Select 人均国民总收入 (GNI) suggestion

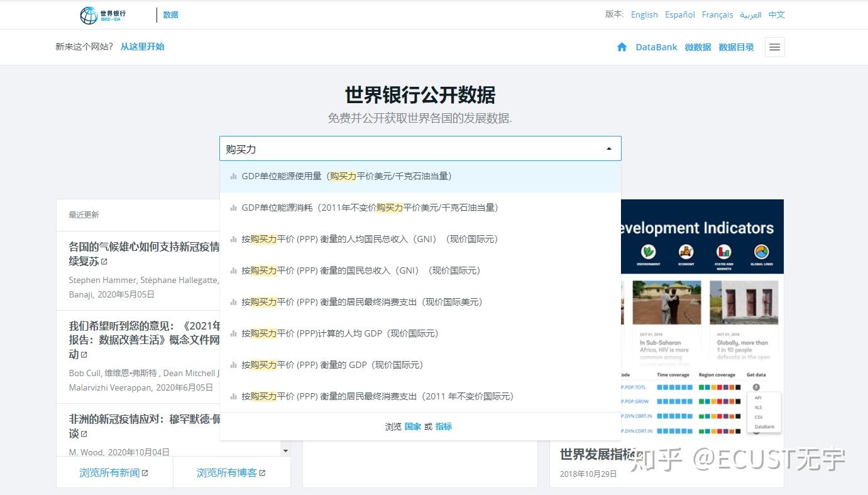[420, 239]
